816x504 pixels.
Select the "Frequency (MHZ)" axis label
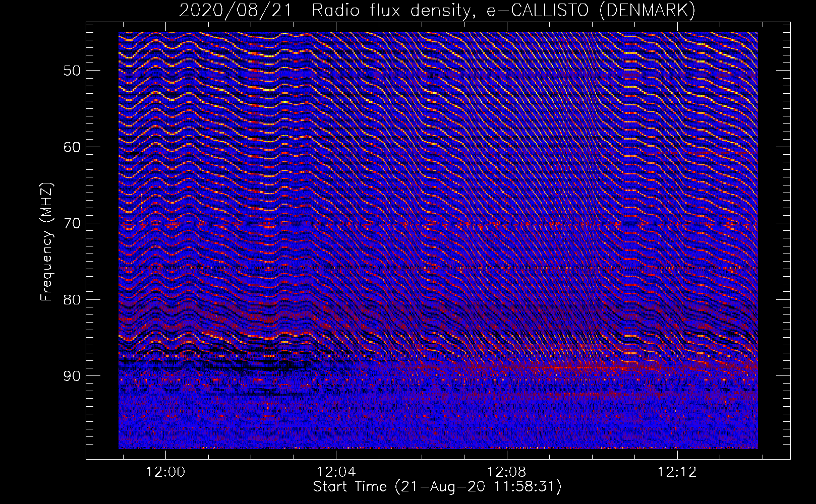[46, 242]
